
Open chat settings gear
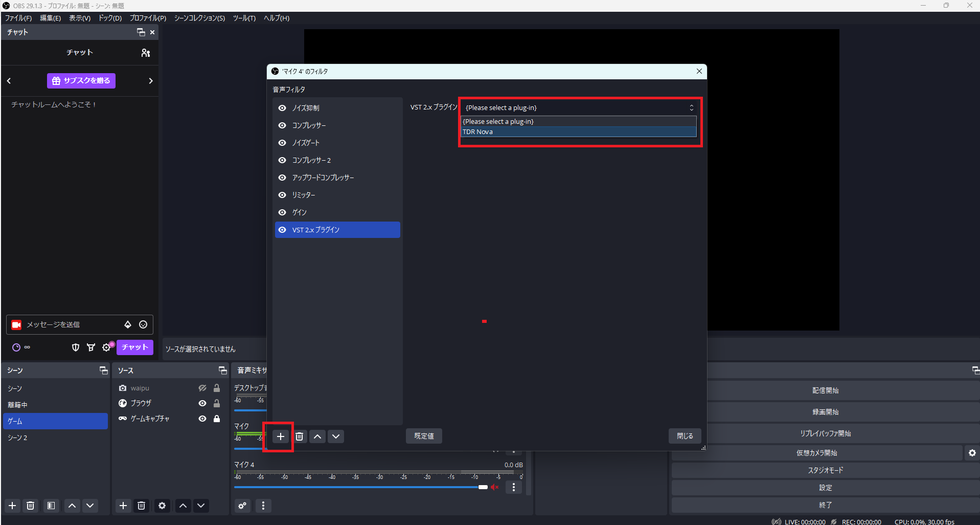(x=106, y=347)
